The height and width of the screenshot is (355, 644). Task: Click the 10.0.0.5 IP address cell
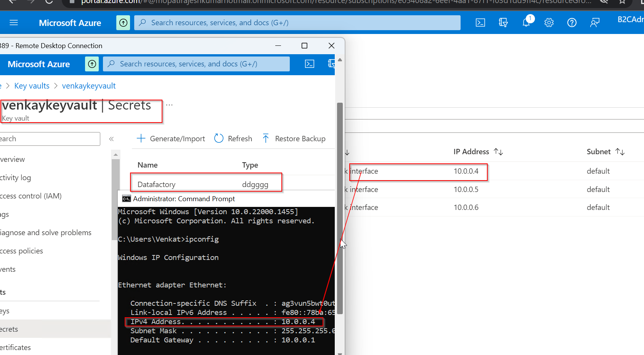466,189
